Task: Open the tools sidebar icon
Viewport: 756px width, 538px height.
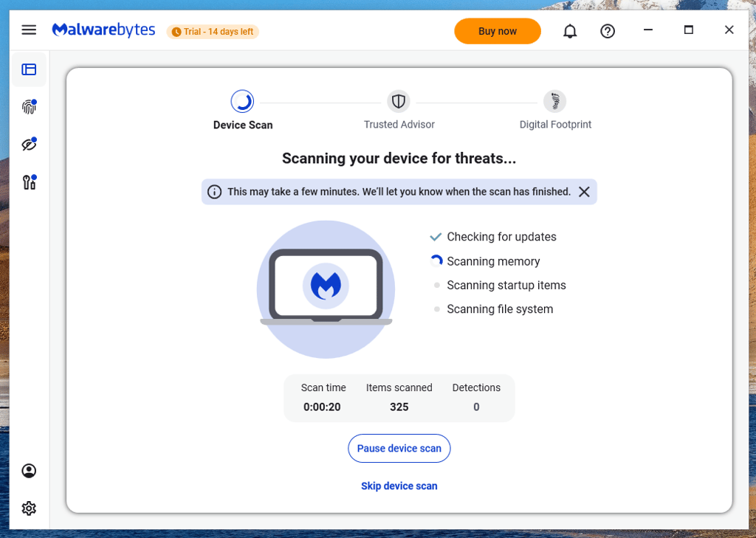Action: click(30, 182)
